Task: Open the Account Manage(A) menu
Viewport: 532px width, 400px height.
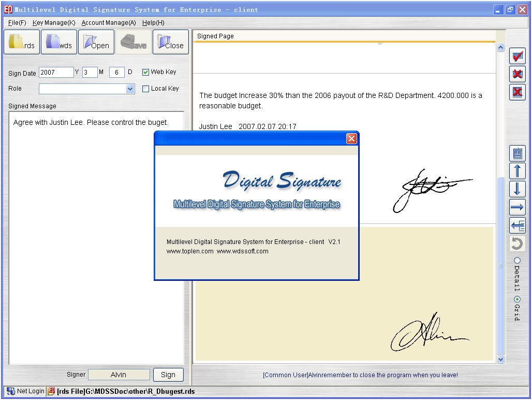Action: (109, 23)
